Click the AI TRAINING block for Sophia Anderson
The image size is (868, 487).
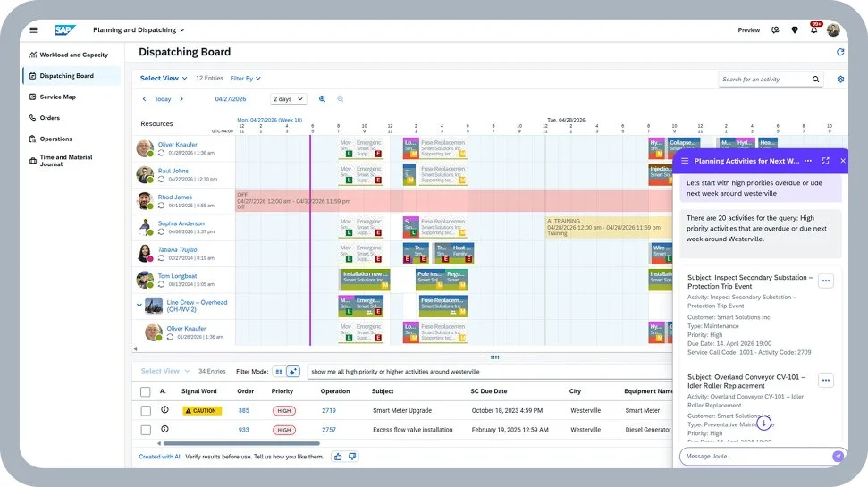point(609,227)
